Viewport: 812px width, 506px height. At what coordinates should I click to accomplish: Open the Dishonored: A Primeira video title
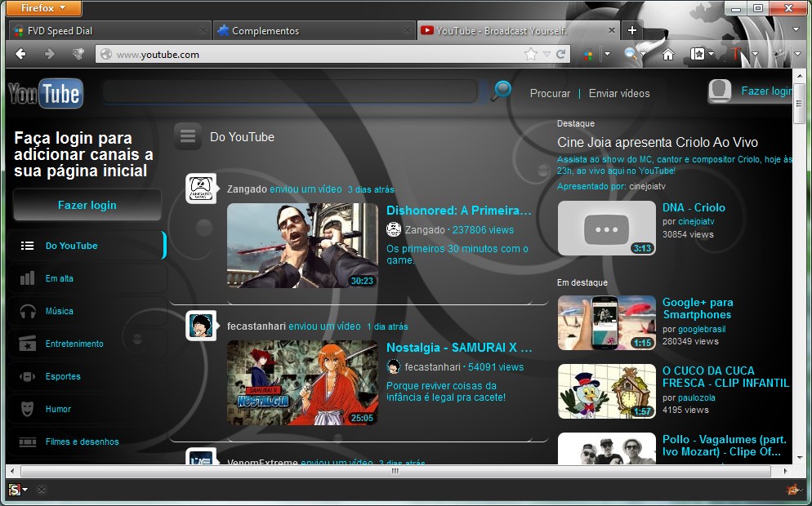[x=459, y=211]
